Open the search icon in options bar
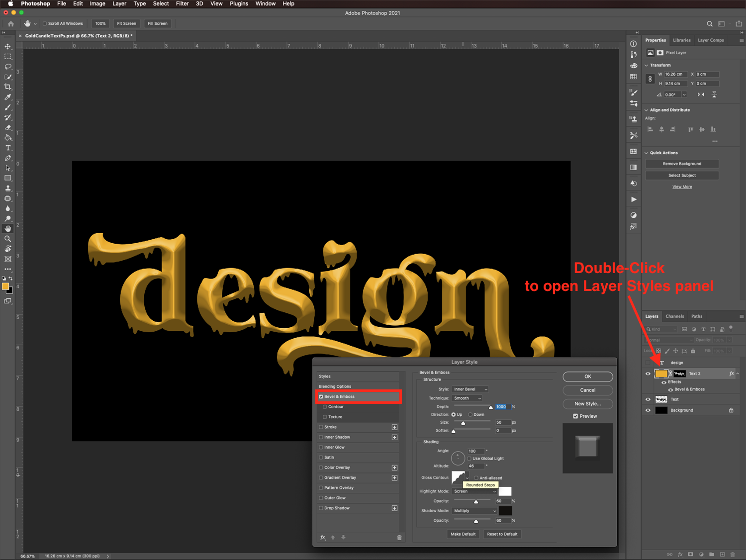The image size is (746, 560). point(710,23)
